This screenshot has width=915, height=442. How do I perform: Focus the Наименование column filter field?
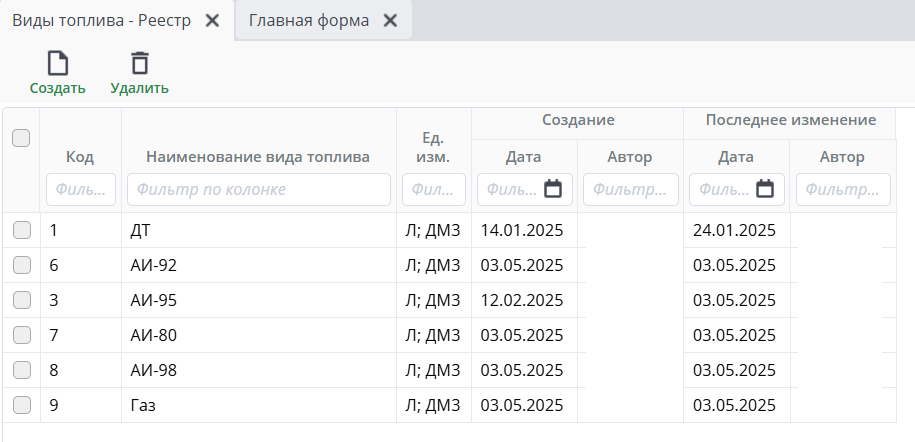point(258,189)
